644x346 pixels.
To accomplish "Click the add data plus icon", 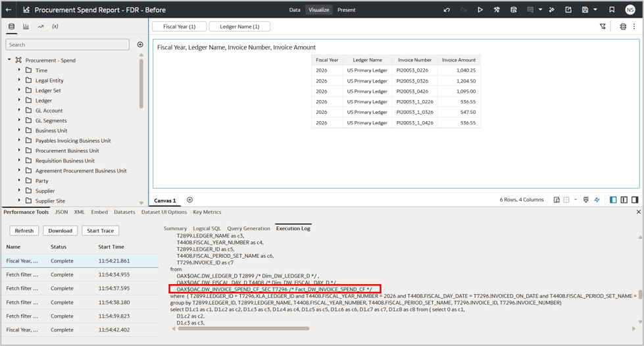I will pyautogui.click(x=140, y=44).
